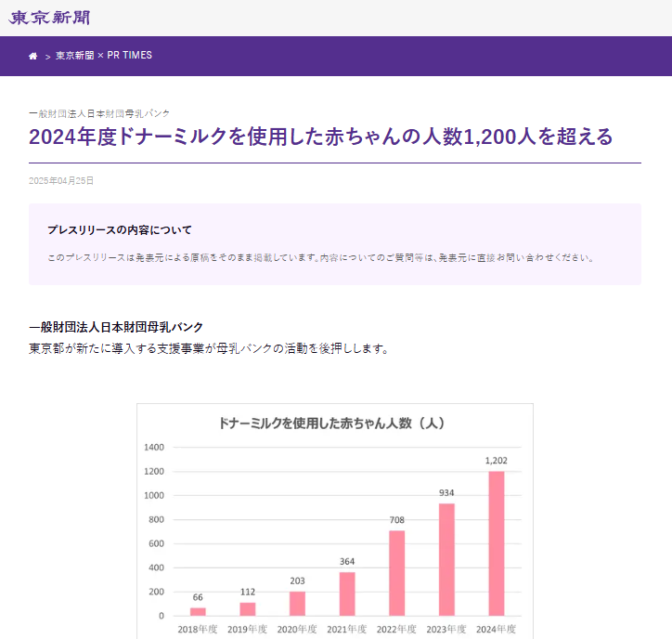The height and width of the screenshot is (639, 672).
Task: Click the 東京新聞 logo in header
Action: coord(51,18)
